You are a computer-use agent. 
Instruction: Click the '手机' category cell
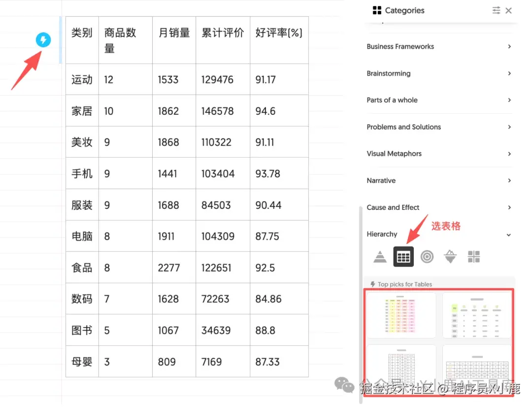point(82,173)
